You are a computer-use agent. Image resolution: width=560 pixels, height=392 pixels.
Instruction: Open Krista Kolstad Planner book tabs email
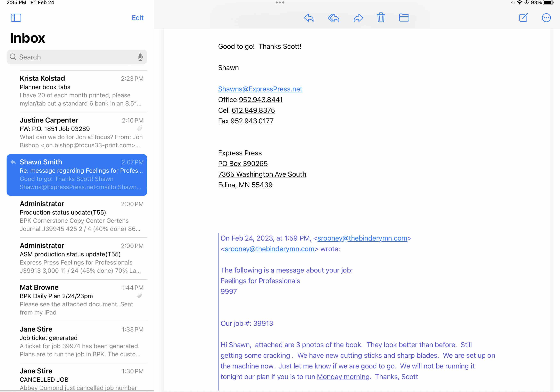pyautogui.click(x=81, y=91)
